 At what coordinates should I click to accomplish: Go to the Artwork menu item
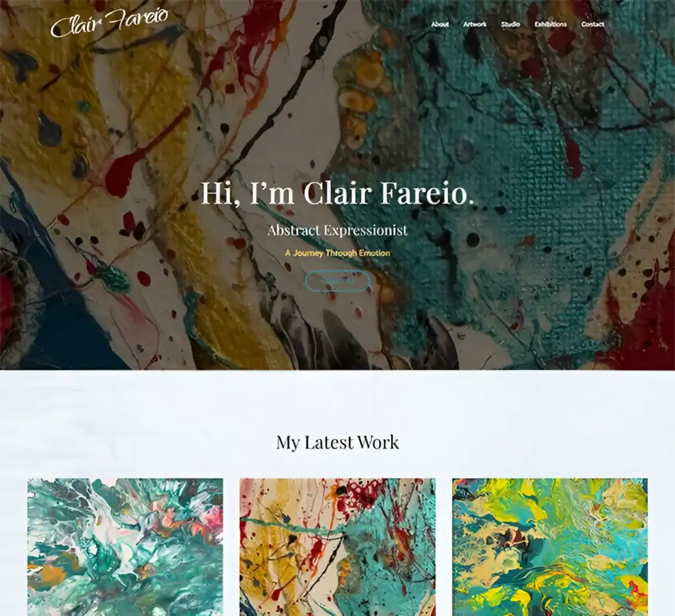(475, 24)
